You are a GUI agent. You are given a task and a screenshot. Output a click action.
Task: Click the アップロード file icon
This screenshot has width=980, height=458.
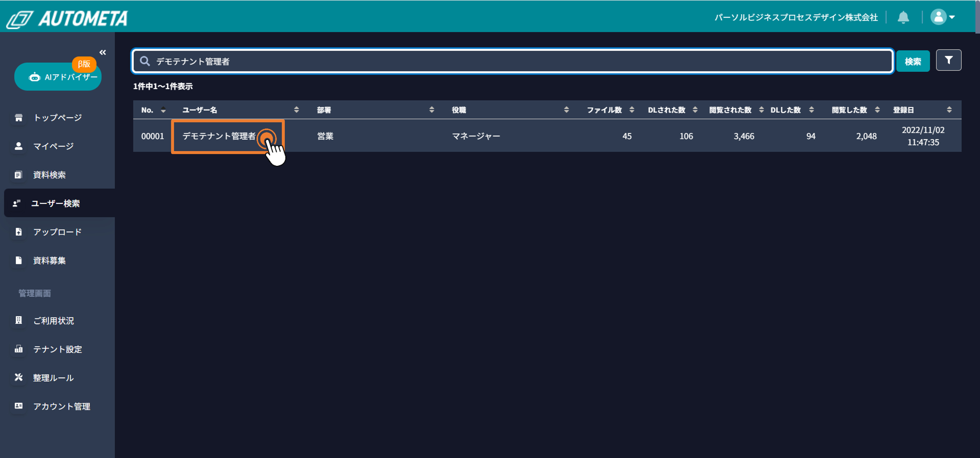[18, 232]
